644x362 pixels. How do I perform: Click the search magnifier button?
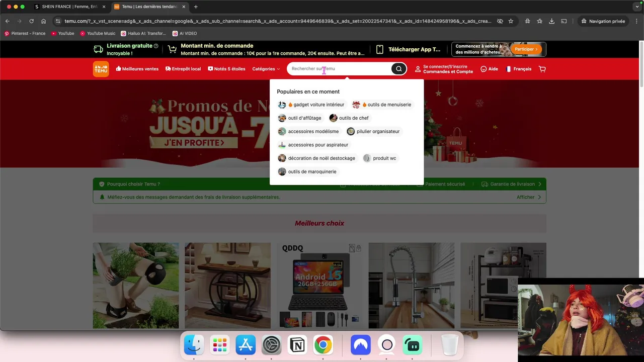[x=398, y=69]
